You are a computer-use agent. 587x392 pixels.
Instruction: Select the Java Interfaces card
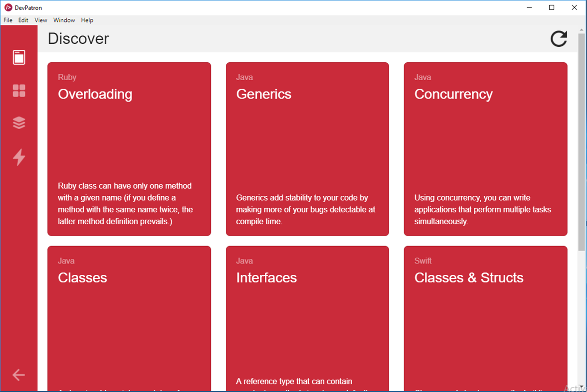pyautogui.click(x=307, y=319)
